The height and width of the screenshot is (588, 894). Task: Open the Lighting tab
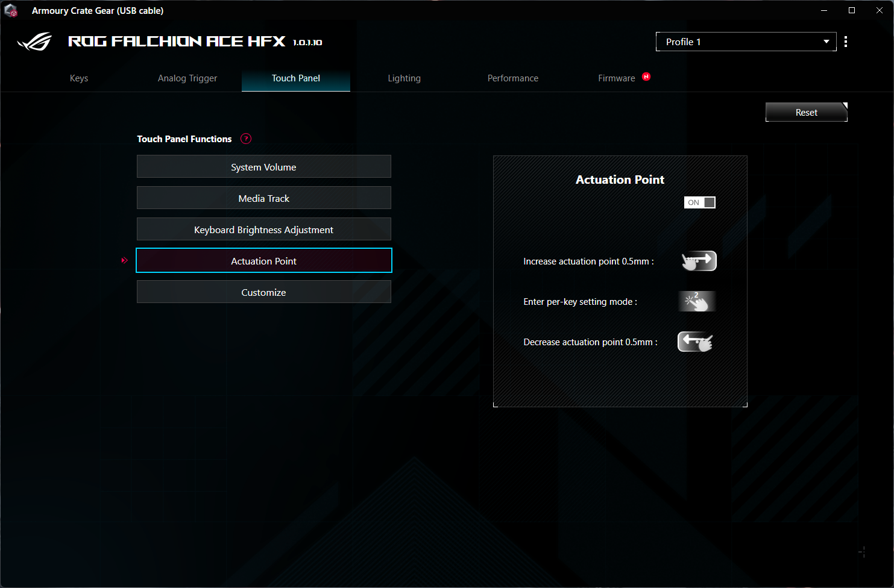tap(405, 78)
